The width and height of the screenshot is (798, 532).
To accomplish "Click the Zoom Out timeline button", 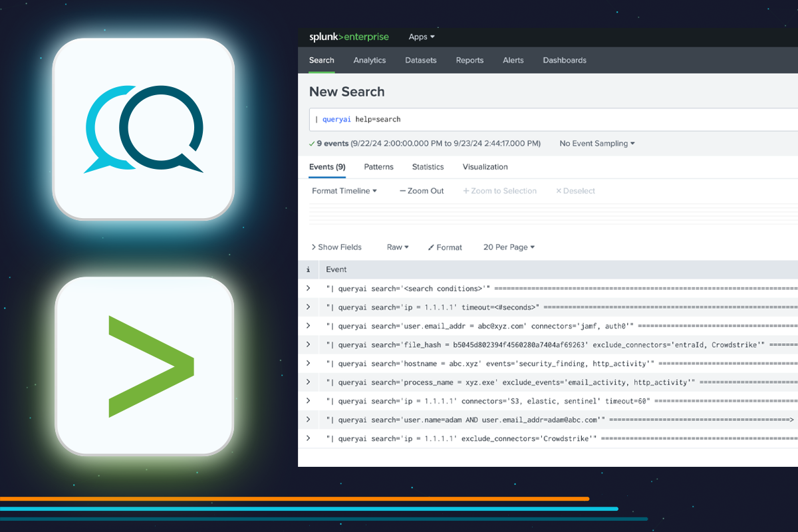I will pos(422,191).
